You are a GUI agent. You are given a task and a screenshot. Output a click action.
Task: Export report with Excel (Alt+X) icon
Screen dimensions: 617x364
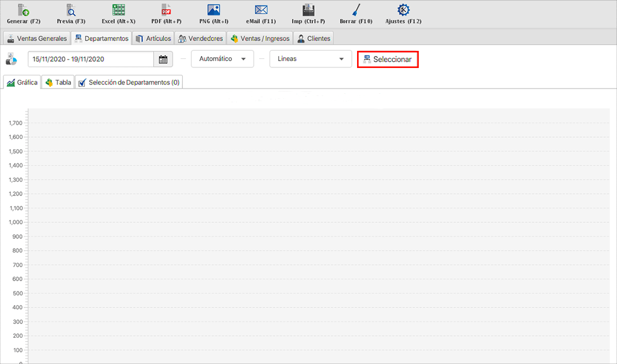[118, 10]
